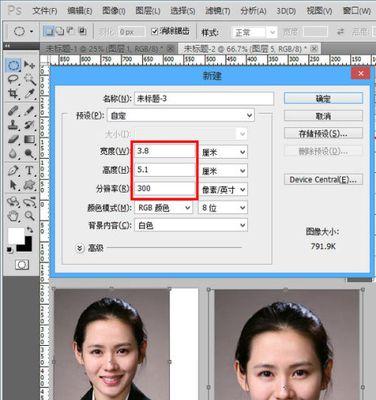Choose Add to Selection mode
This screenshot has height=400, width=376.
click(60, 31)
